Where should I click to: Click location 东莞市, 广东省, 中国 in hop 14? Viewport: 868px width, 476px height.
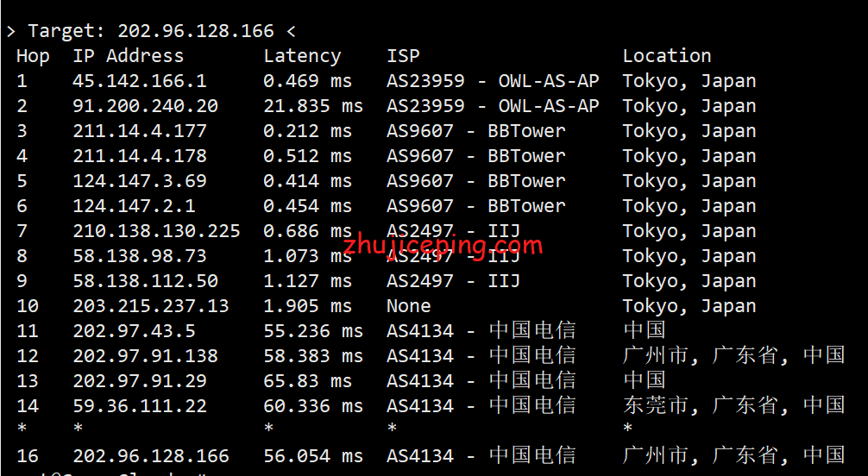point(734,405)
